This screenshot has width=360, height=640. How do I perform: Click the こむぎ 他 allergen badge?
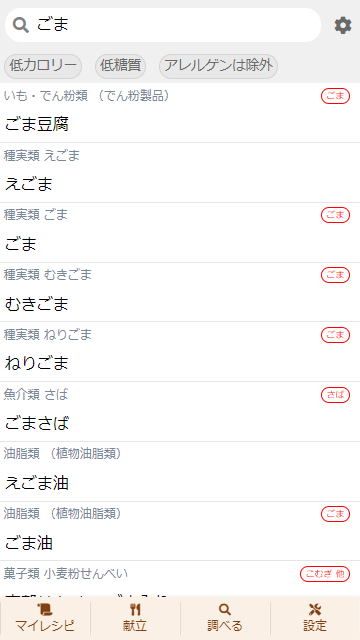325,574
